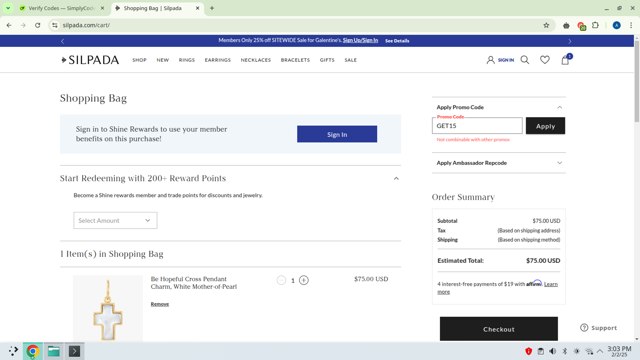Image resolution: width=640 pixels, height=360 pixels.
Task: Click the browser address bar
Action: coord(300,25)
